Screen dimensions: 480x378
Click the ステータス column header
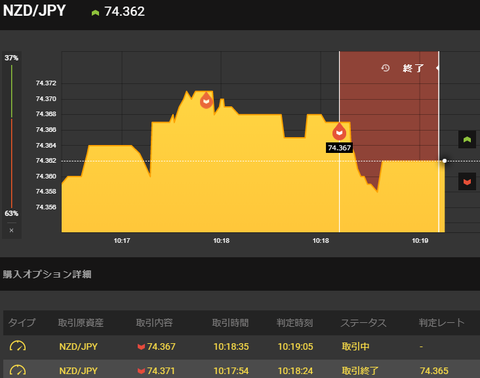tap(363, 323)
